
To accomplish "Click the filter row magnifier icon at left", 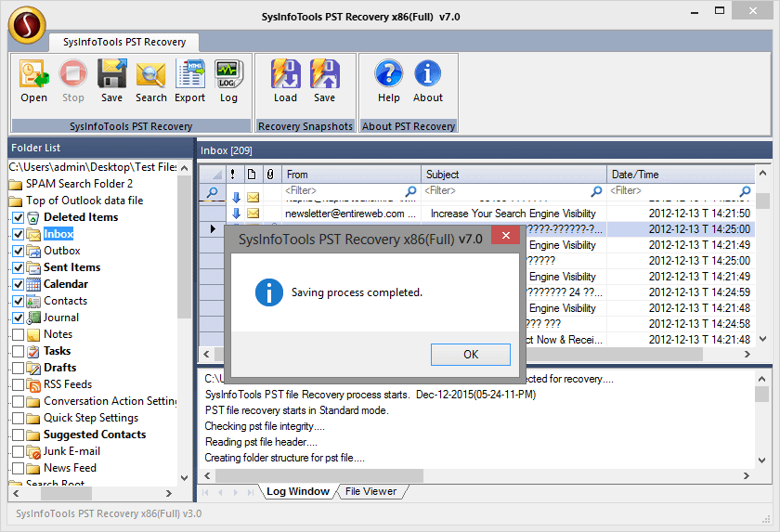I will pos(212,192).
